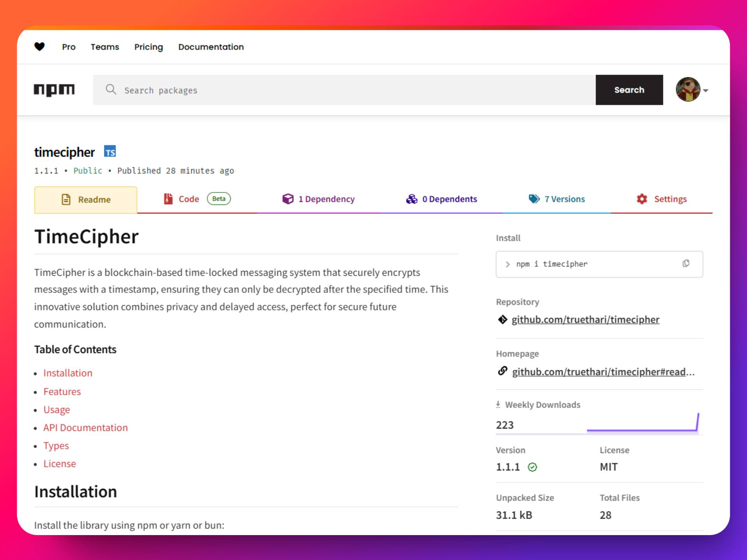Open the github.com/truethari/timecipher repository link

click(x=585, y=320)
